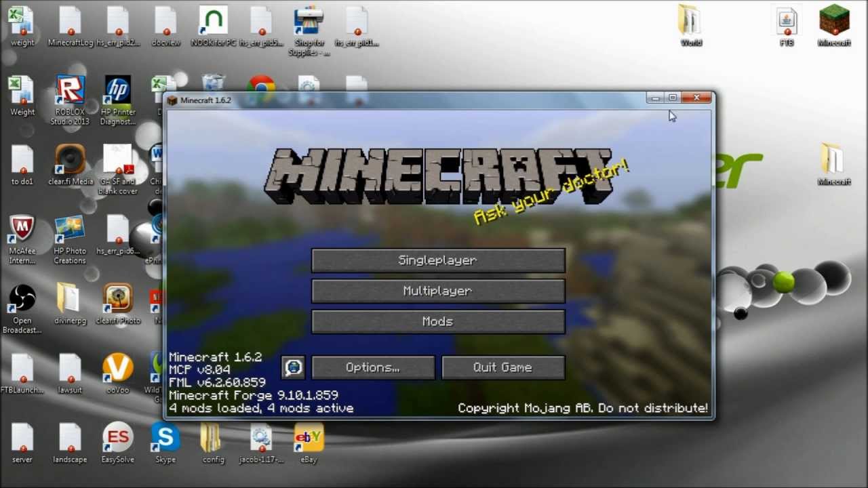Screen dimensions: 868x488
Task: Click the 'MCP v8.04' version text
Action: click(199, 369)
